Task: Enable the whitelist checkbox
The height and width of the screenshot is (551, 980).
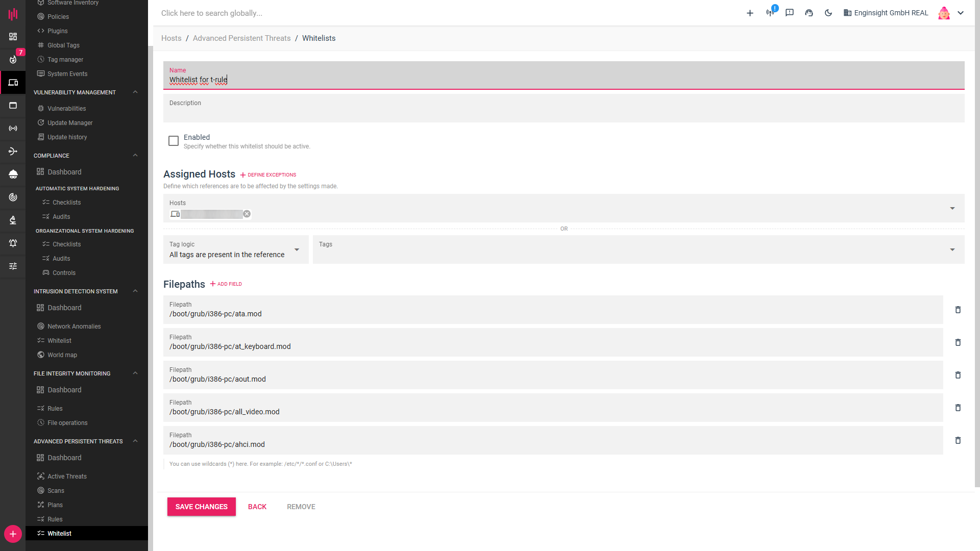Action: coord(174,141)
